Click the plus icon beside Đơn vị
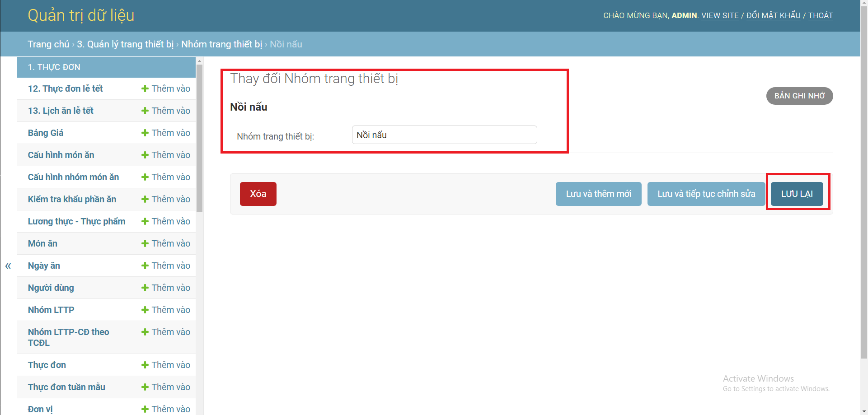868x415 pixels. (145, 409)
